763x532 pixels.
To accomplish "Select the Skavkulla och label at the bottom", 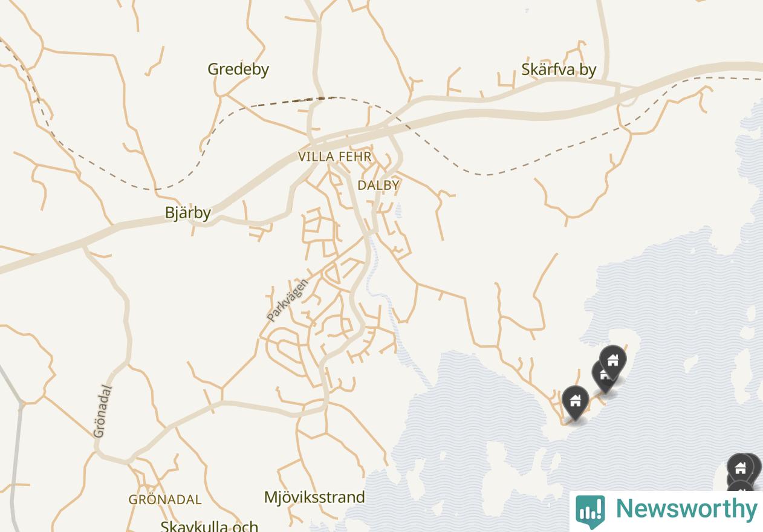I will [x=209, y=526].
